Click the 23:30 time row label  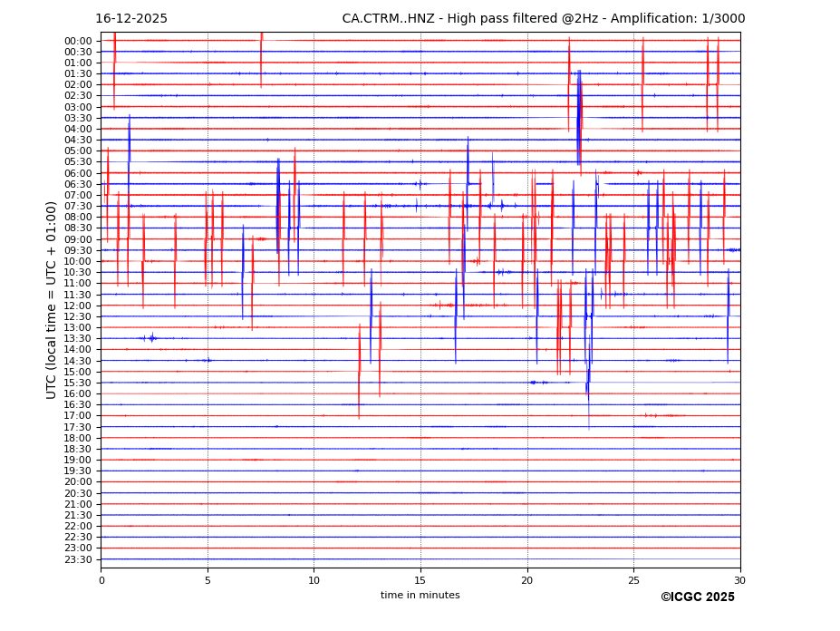[x=77, y=559]
